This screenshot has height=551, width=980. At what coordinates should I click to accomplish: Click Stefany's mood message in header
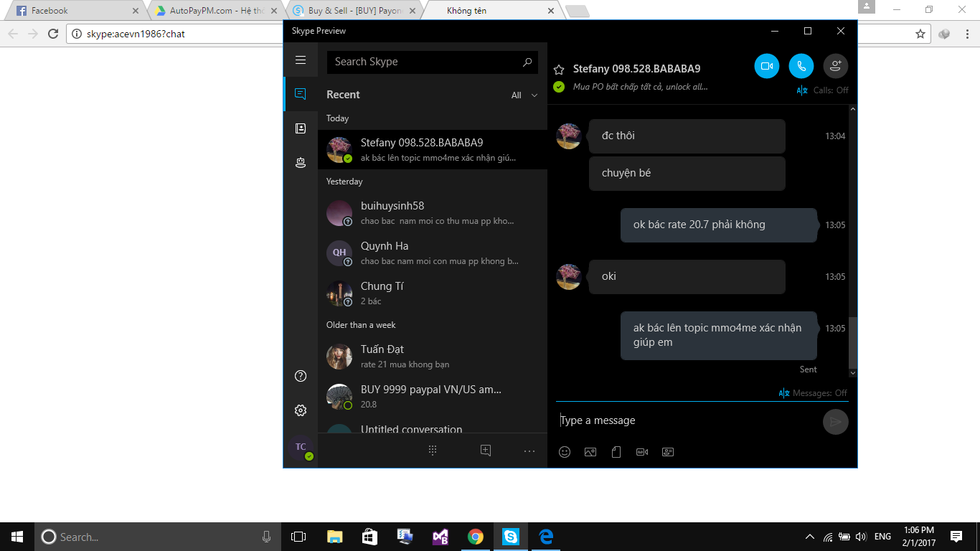click(640, 87)
